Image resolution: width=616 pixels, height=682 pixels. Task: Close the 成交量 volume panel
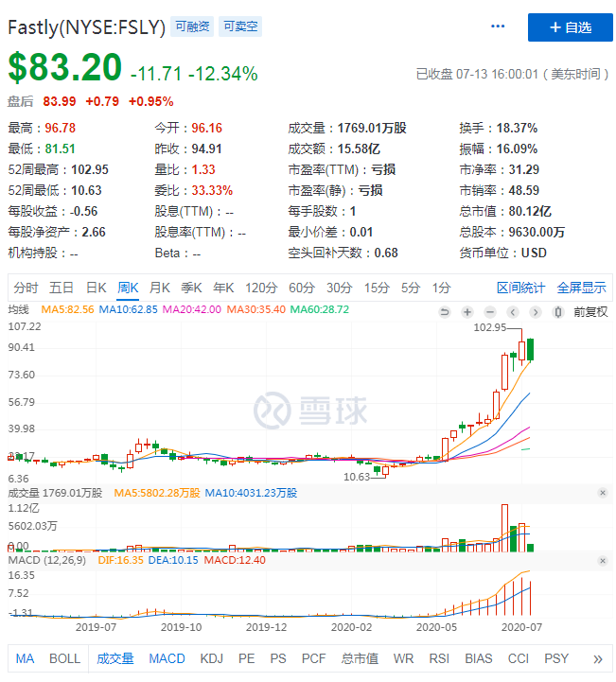point(603,493)
